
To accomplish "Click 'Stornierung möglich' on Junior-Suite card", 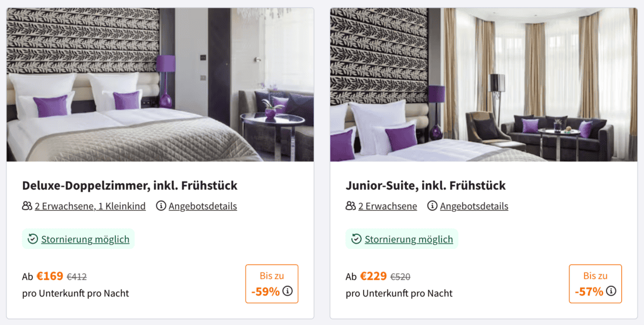I will click(x=409, y=239).
